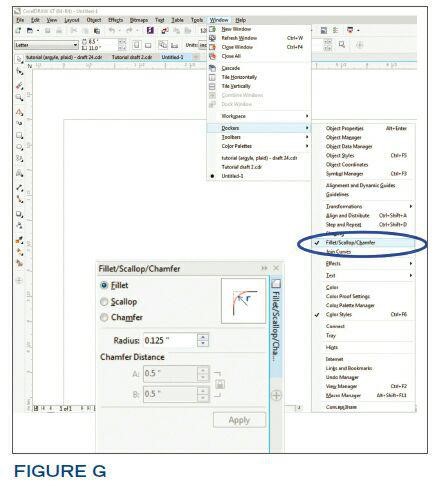This screenshot has height=495, width=436.
Task: Choose Fillet/Scallop/Chamfer in Dockers list
Action: 350,243
